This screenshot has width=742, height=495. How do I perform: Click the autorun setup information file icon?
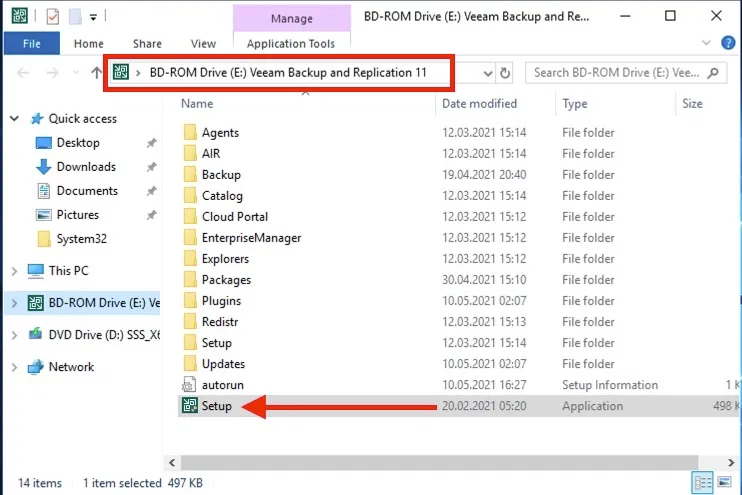click(189, 385)
